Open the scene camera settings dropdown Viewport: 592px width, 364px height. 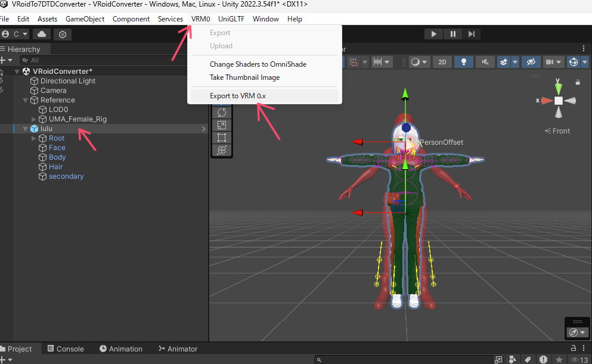(x=554, y=62)
